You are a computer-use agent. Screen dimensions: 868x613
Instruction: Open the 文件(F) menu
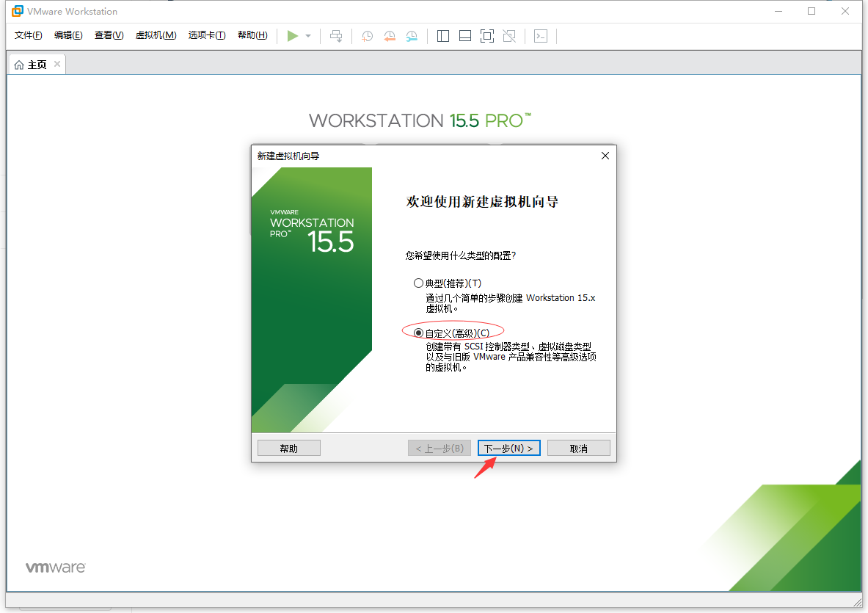(x=28, y=35)
